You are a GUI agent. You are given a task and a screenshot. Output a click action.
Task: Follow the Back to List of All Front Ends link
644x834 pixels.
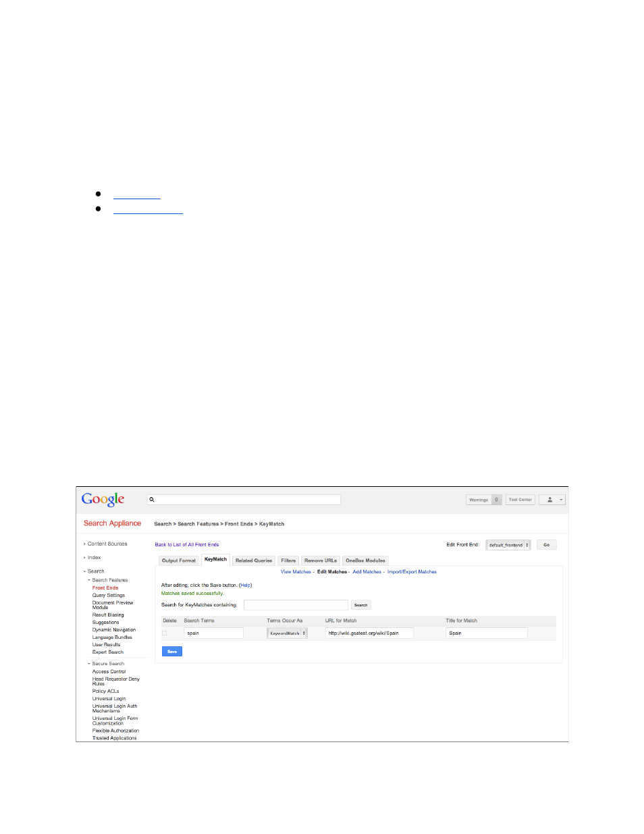click(187, 545)
